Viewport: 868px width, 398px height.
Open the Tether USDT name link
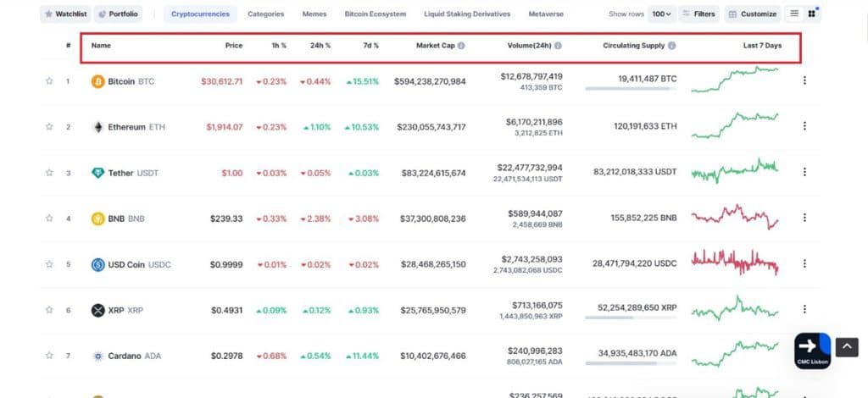coord(133,173)
